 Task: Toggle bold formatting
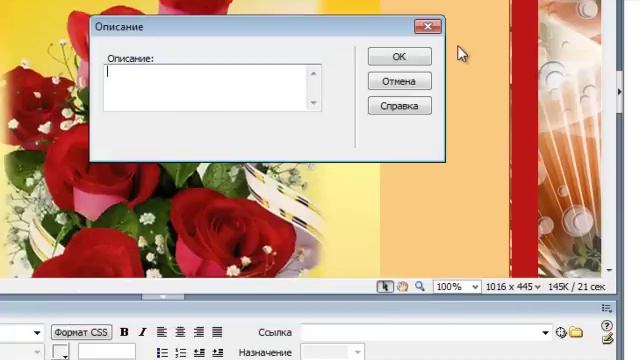coord(124,332)
